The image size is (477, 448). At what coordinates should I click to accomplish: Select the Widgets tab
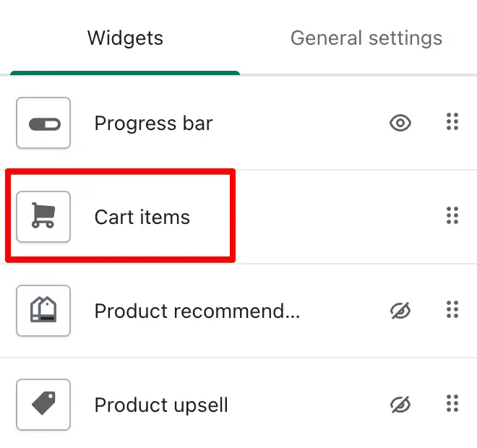[x=125, y=38]
